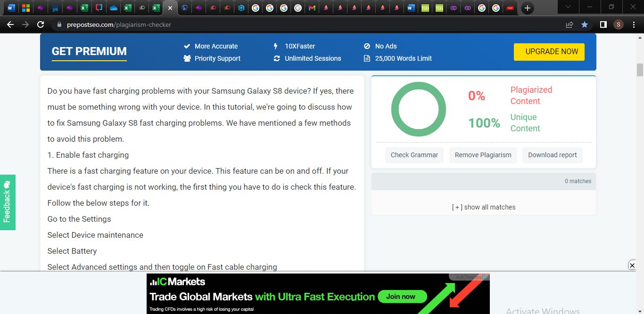This screenshot has width=644, height=314.
Task: Click the Plagiarized Content label
Action: coord(531,96)
